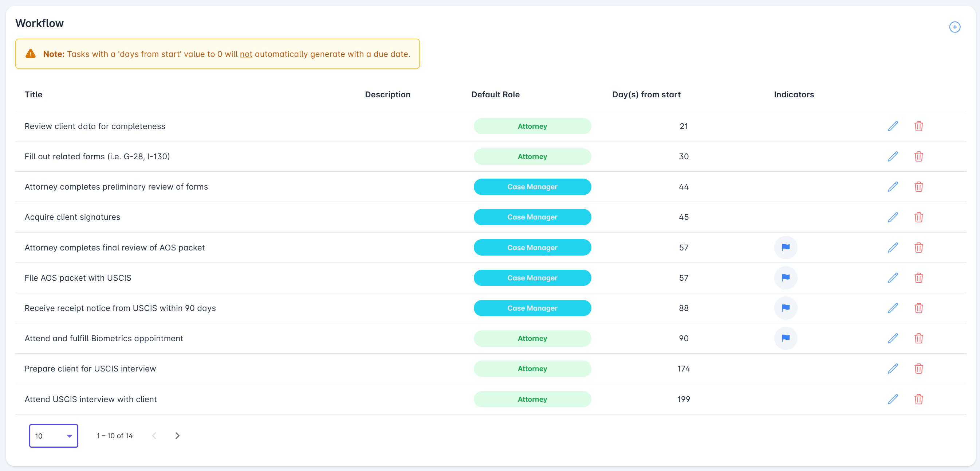
Task: Click Attorney role badge on the first row
Action: point(532,126)
